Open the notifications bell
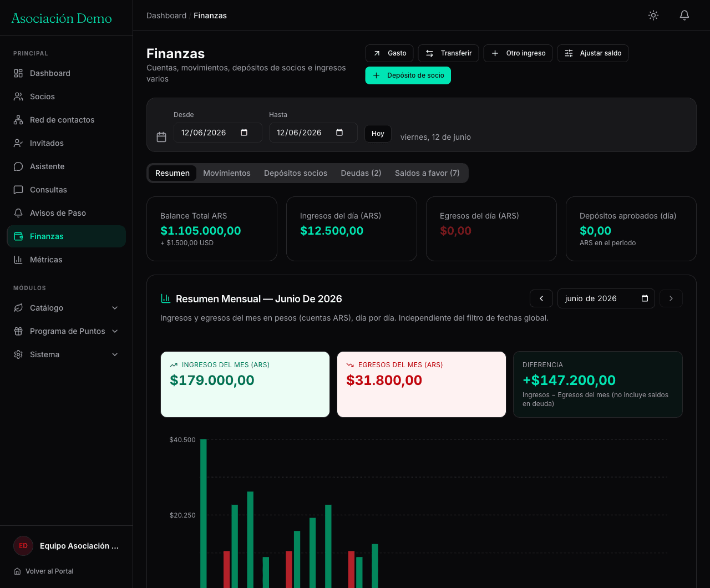Screen dimensions: 710x588 point(684,16)
